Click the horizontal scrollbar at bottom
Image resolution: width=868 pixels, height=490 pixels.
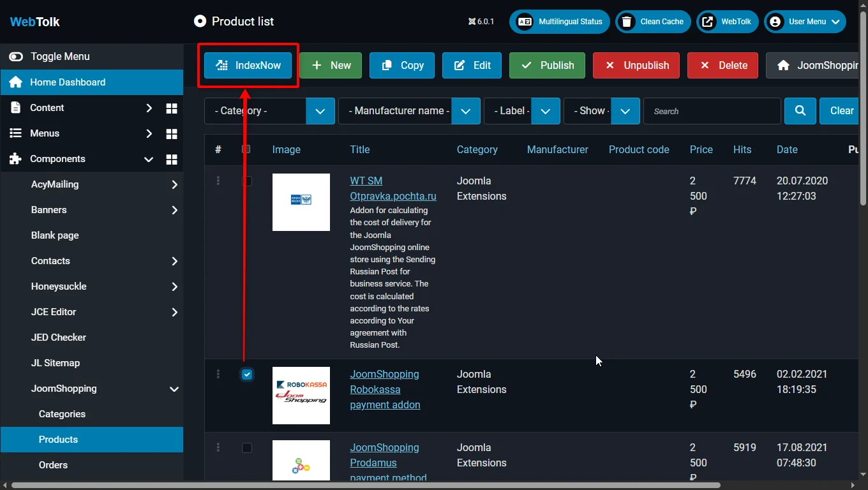click(364, 486)
